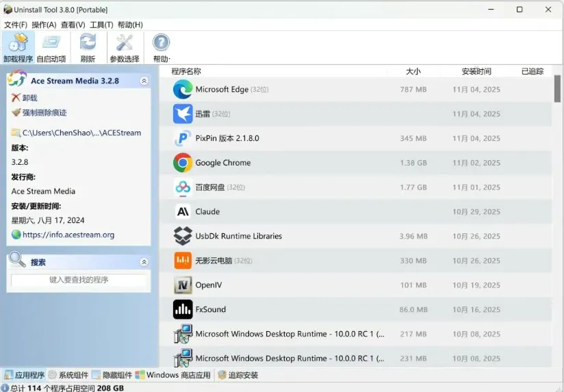Select the UsbDk Runtime Libraries icon
The image size is (564, 392).
(183, 236)
